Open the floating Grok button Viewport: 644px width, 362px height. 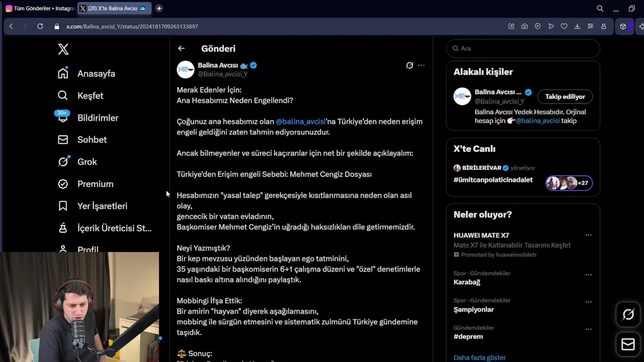coord(628,315)
